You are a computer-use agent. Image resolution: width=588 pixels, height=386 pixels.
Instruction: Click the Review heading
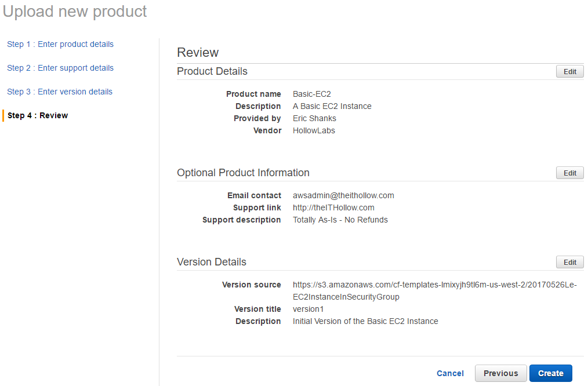coord(198,52)
